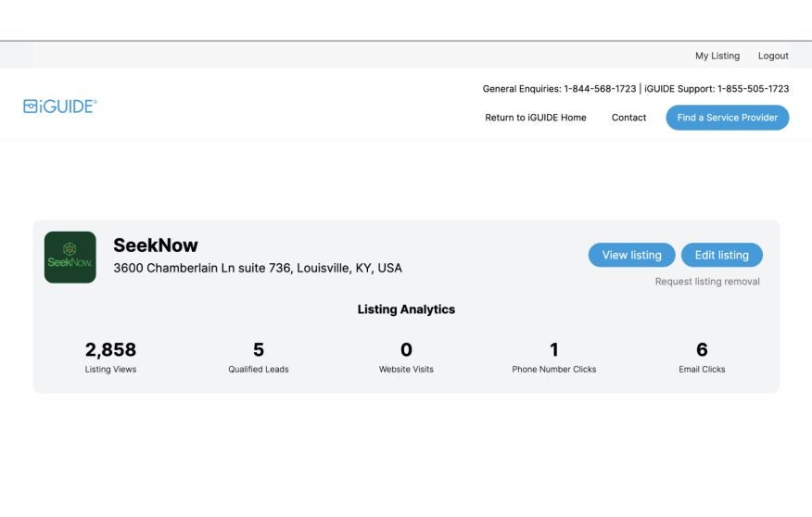Click General Enquiries phone number 1-844-568-1723
The width and height of the screenshot is (812, 517).
600,89
